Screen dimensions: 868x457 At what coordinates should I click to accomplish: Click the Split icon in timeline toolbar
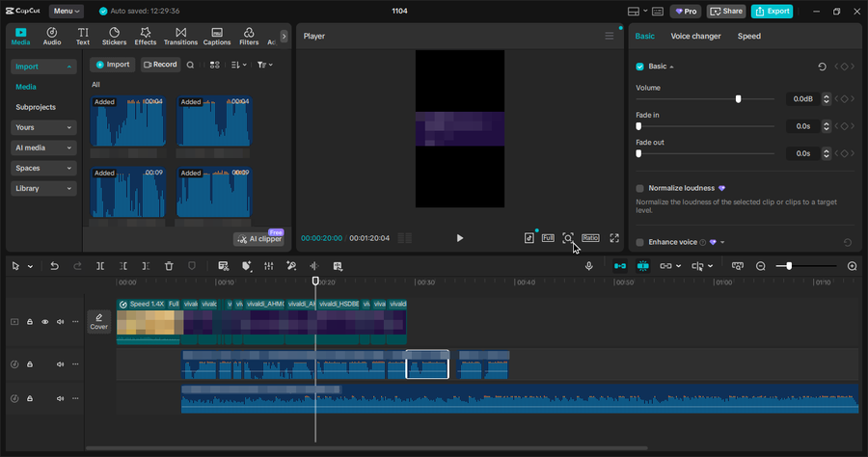(x=100, y=266)
